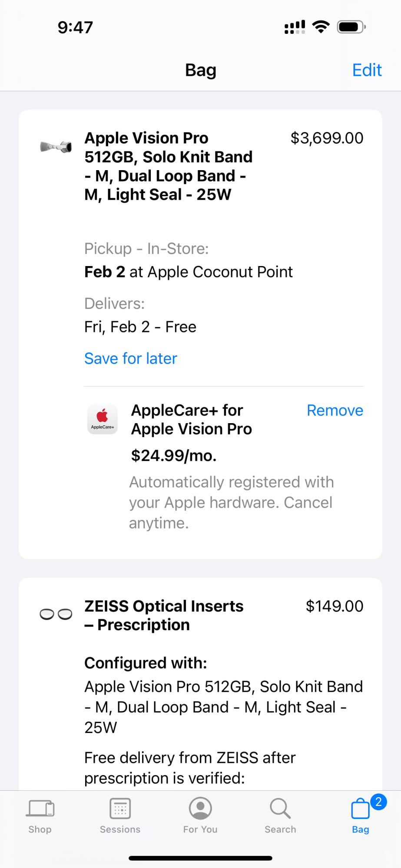Tap the For You tab label
Screen dimensions: 401x868
[x=200, y=829]
